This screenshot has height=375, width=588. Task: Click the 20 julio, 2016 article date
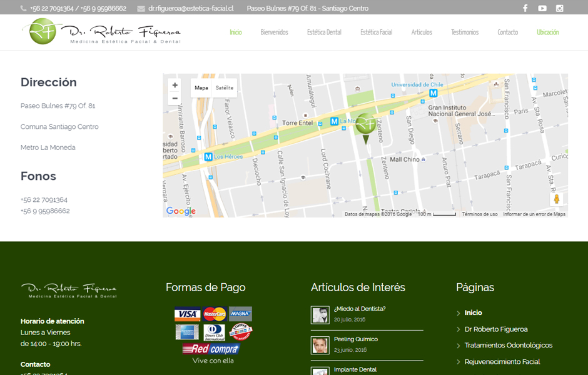pos(350,319)
